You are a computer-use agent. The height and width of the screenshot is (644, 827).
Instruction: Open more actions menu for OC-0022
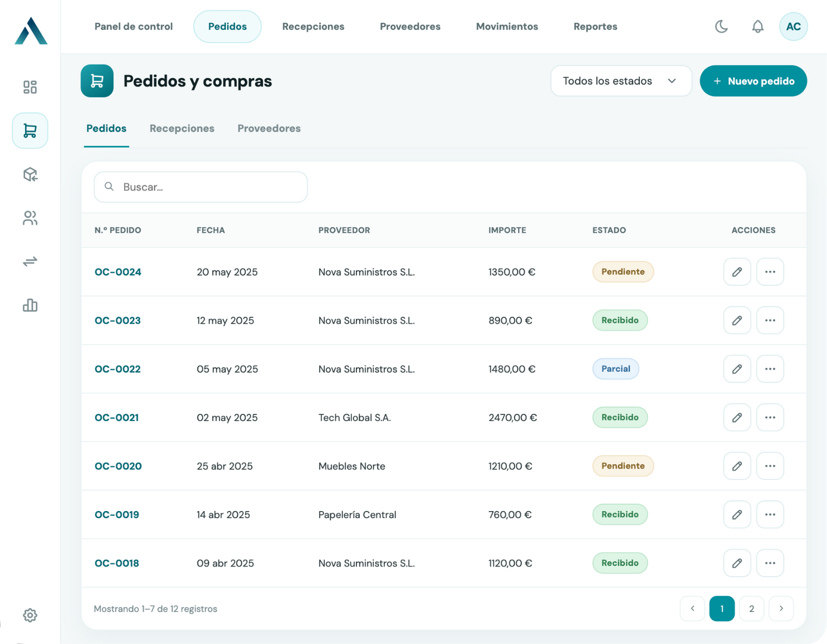(770, 369)
